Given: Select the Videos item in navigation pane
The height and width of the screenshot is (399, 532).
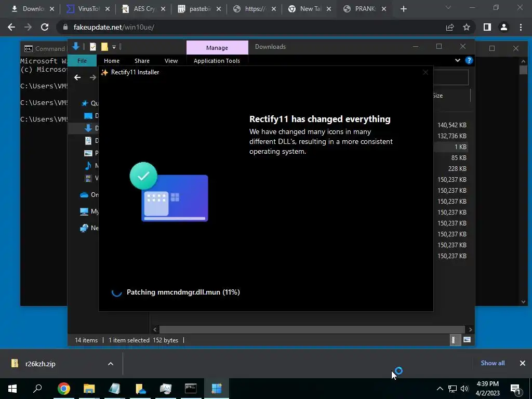Looking at the screenshot, I should [x=91, y=178].
